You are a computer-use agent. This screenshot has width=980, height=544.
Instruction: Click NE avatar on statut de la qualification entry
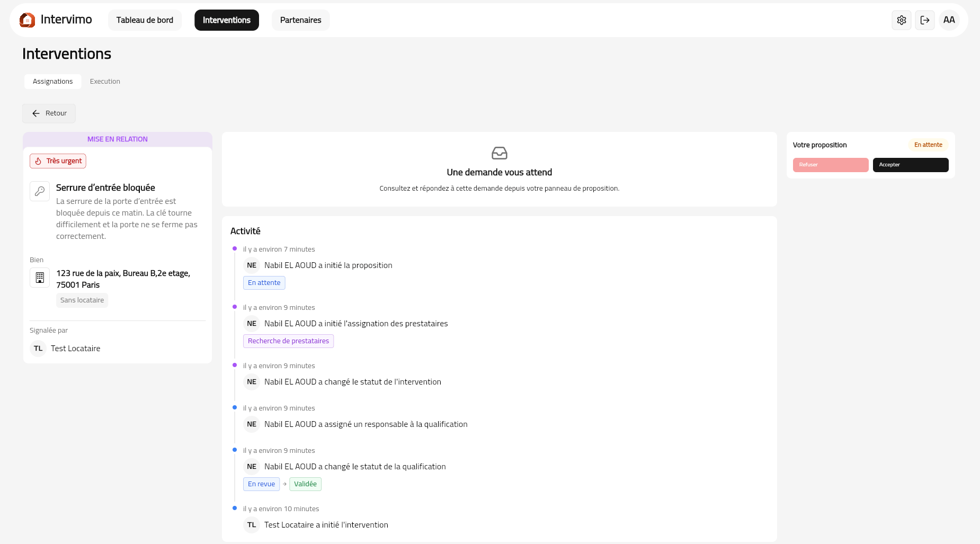[252, 467]
